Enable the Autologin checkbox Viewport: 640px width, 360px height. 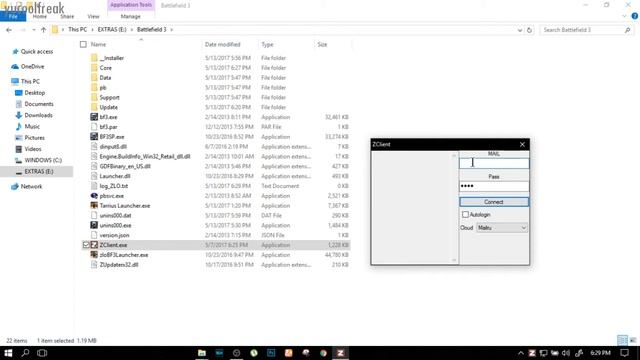465,214
